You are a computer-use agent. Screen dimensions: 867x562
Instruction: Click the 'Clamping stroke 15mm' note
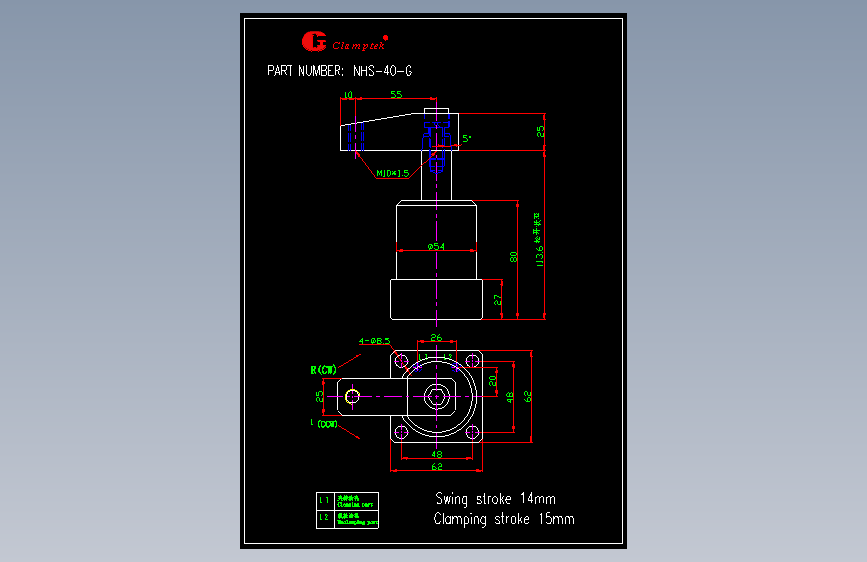click(504, 519)
